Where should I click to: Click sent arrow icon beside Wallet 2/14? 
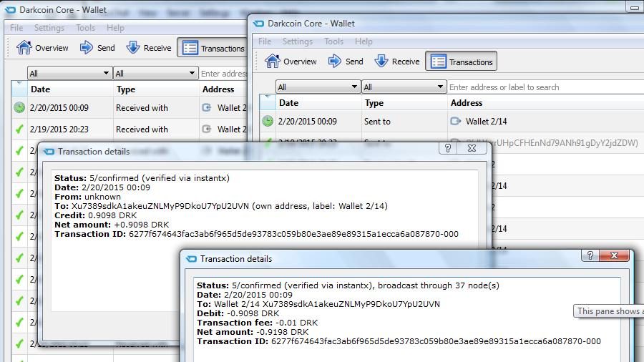pos(456,121)
